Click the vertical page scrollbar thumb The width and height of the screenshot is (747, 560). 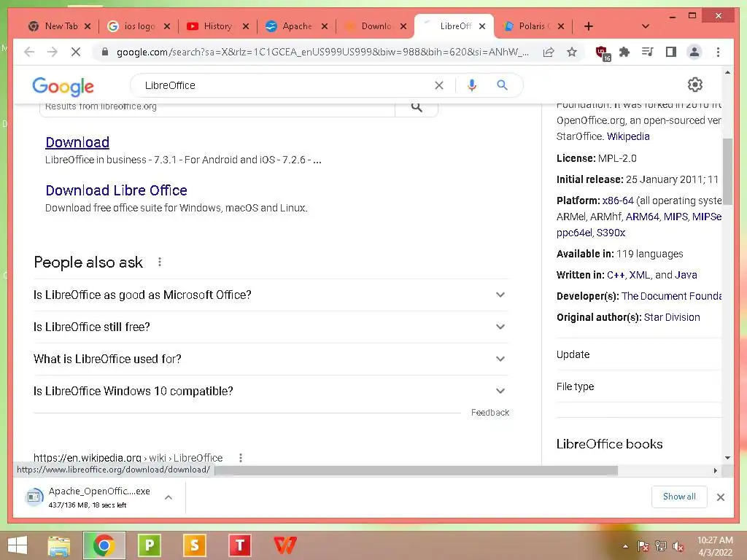pyautogui.click(x=727, y=171)
